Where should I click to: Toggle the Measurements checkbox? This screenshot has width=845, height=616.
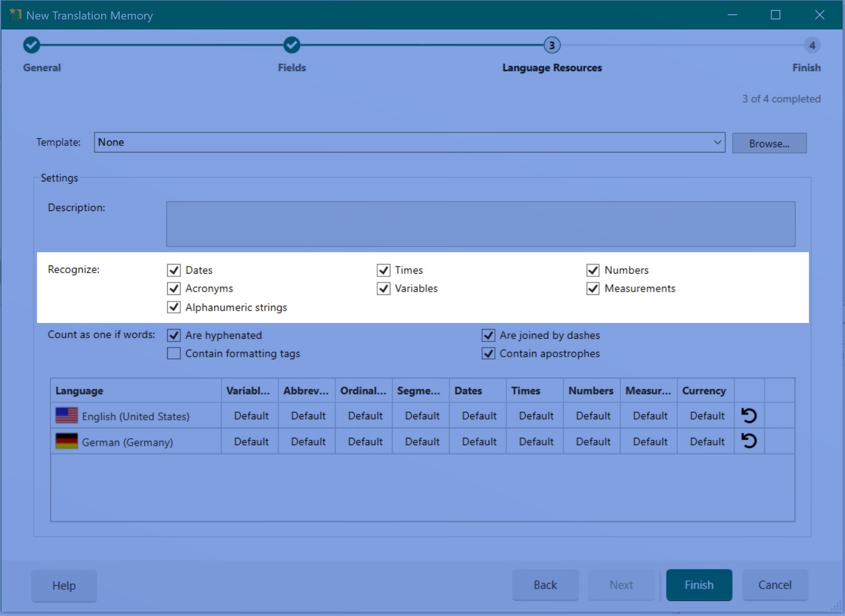593,289
